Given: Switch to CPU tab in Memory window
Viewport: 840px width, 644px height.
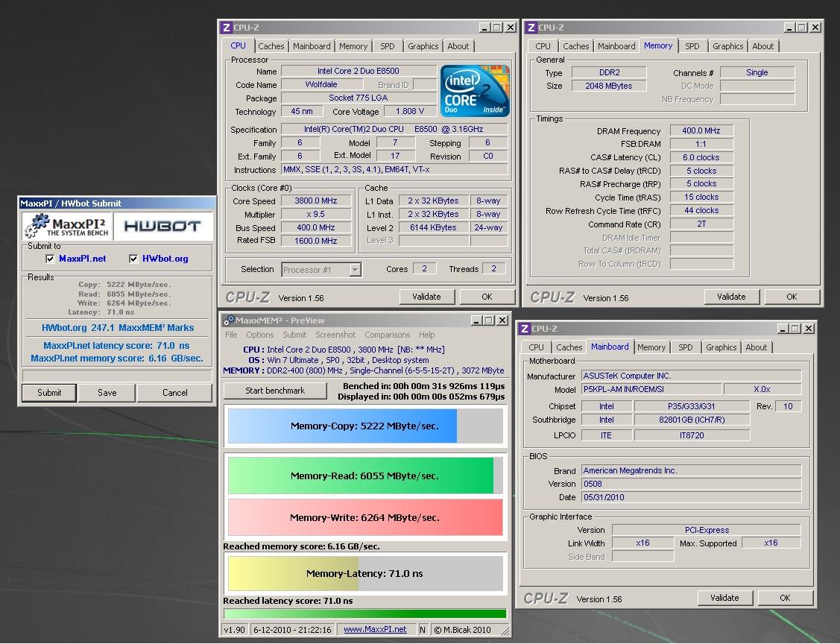Looking at the screenshot, I should click(543, 46).
